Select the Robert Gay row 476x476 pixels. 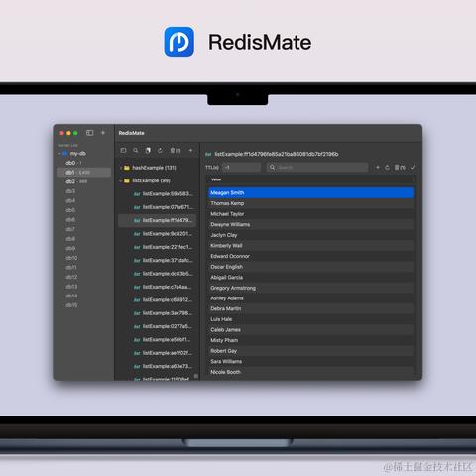pyautogui.click(x=310, y=351)
